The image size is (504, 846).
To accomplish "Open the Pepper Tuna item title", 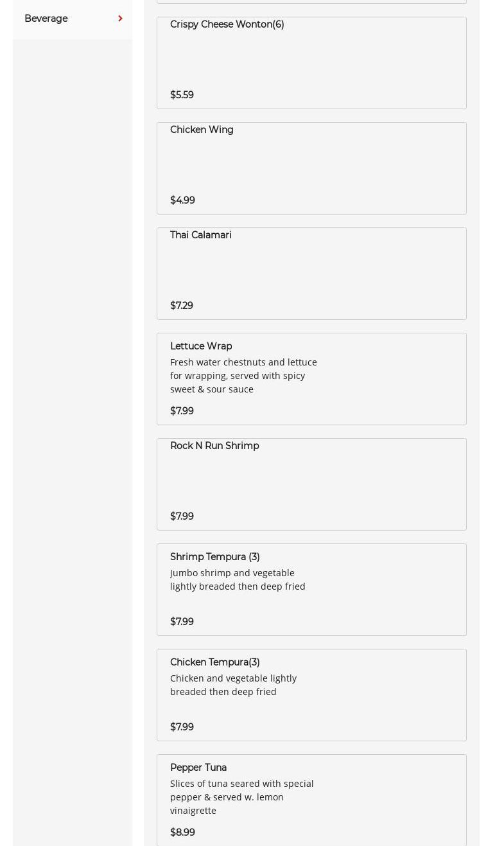I will pyautogui.click(x=198, y=768).
